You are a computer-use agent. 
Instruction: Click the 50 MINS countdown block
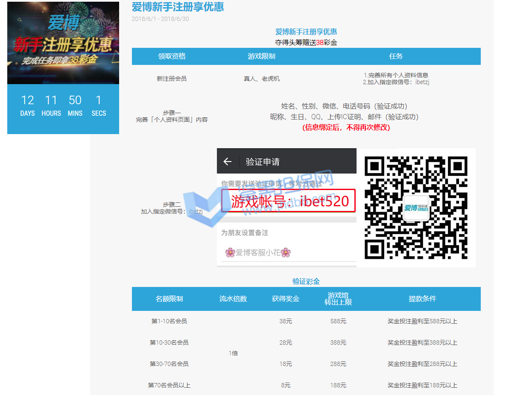[75, 105]
